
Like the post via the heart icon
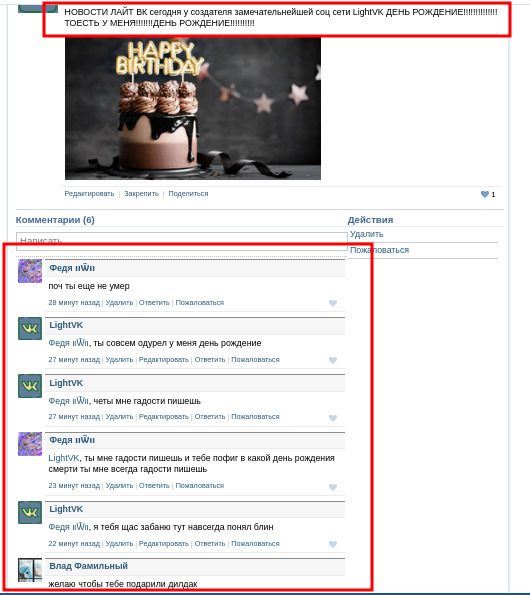(484, 194)
